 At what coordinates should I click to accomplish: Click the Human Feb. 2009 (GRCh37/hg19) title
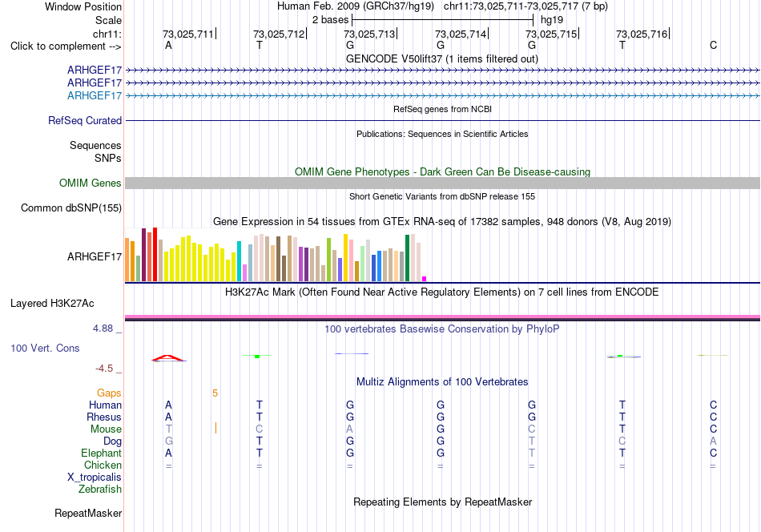pyautogui.click(x=356, y=6)
